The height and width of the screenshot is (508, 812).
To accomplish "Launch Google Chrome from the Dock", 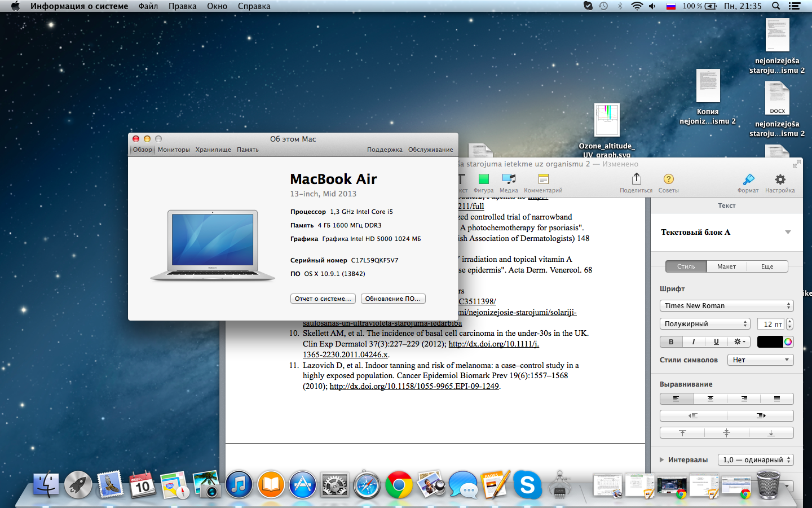I will coord(399,484).
